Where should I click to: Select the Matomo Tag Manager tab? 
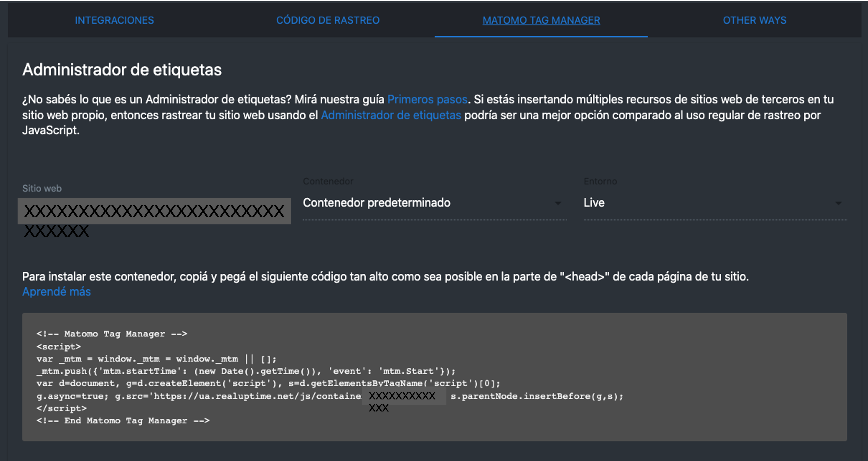[x=541, y=20]
